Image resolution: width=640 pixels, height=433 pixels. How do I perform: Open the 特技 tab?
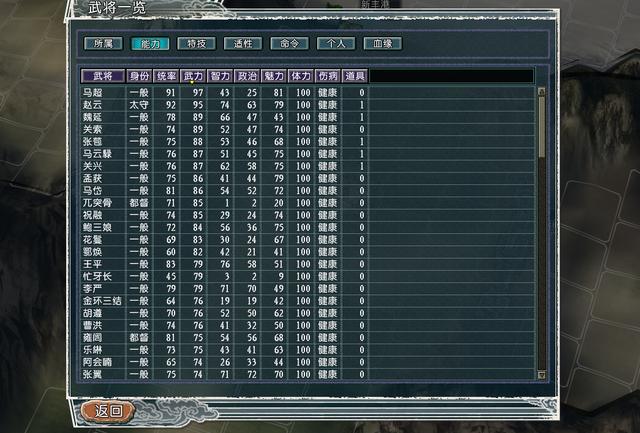(x=196, y=43)
